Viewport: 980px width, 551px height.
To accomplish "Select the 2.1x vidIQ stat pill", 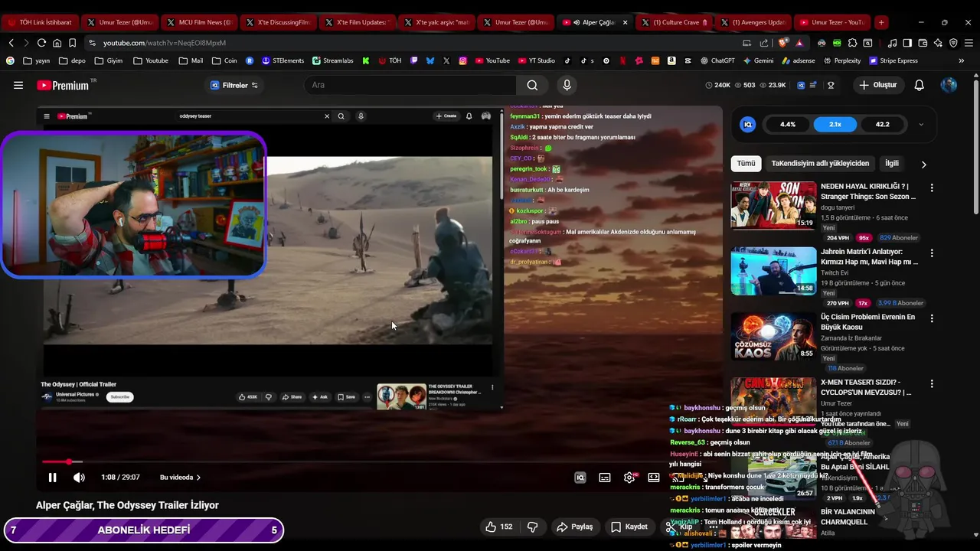I will click(835, 124).
